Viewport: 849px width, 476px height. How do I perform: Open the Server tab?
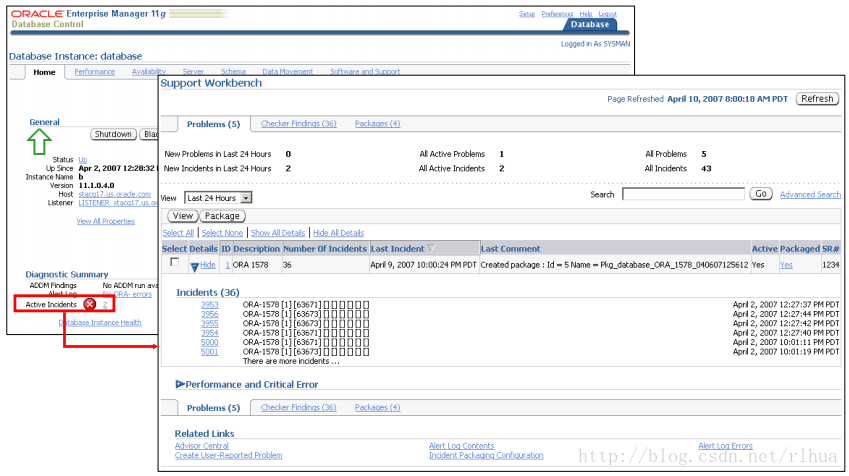[x=193, y=71]
